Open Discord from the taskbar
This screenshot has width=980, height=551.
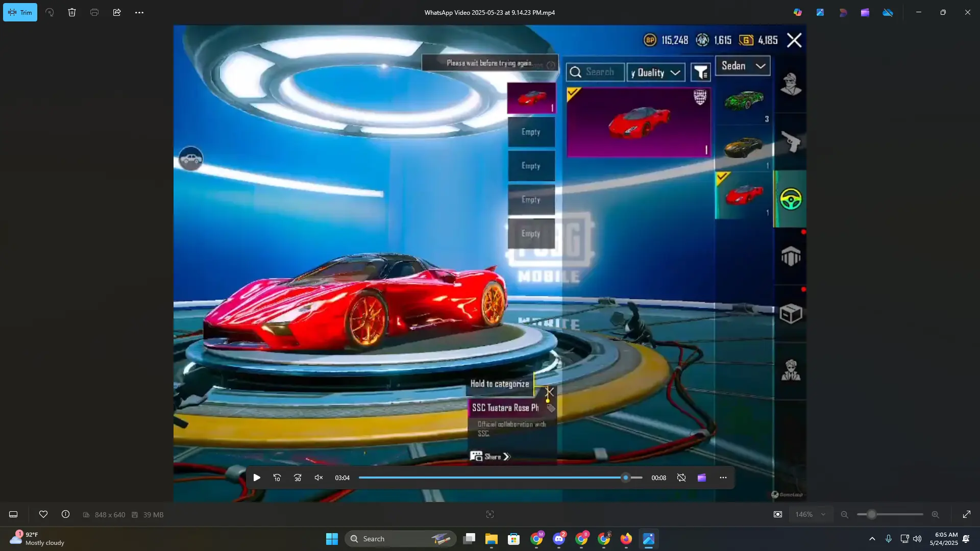click(x=559, y=539)
